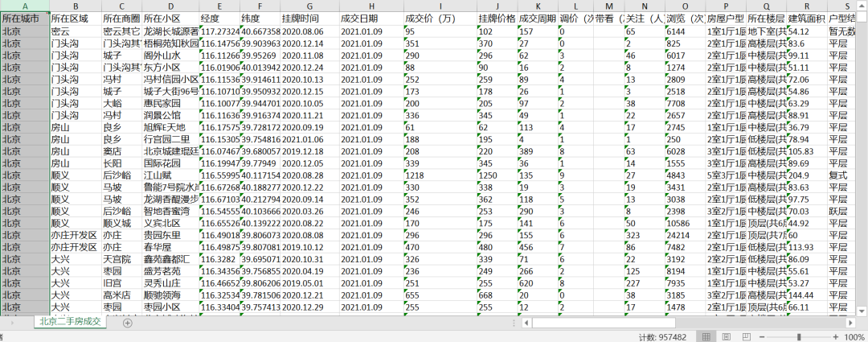Click the sheet tab navigation arrow

(12, 323)
